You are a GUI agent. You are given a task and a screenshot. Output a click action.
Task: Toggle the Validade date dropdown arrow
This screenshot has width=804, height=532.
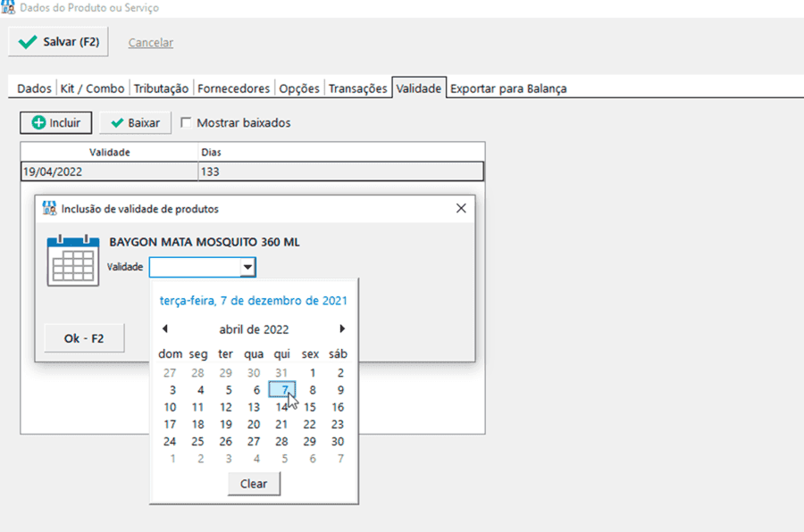click(247, 267)
